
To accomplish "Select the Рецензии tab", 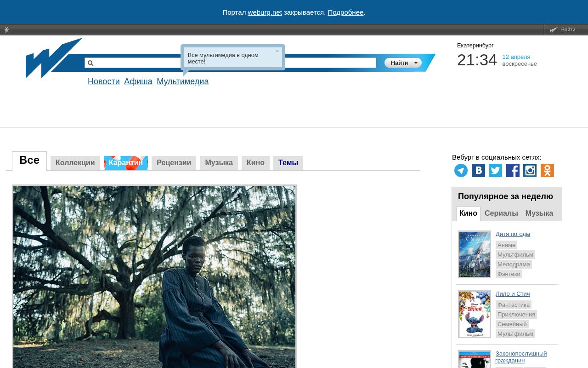I will pyautogui.click(x=174, y=163).
